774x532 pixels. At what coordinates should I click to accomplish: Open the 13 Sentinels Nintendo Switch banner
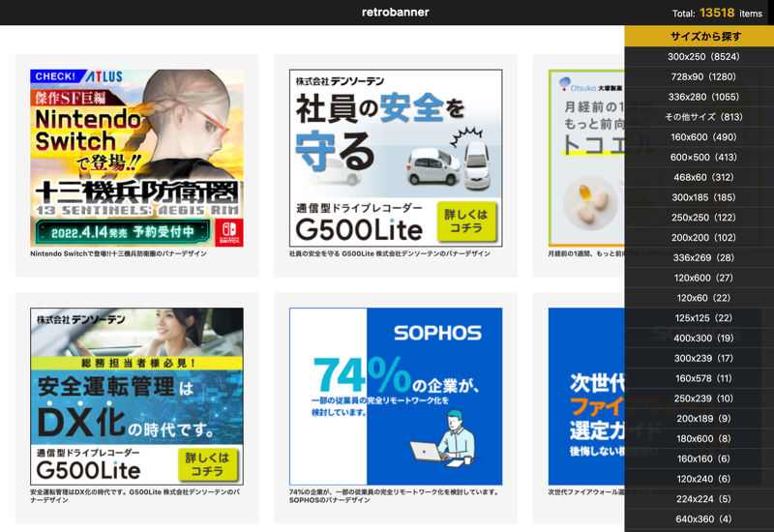click(136, 158)
